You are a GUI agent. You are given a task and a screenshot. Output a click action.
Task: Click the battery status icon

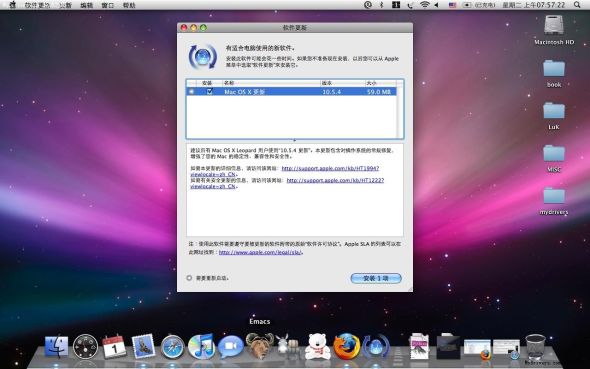pyautogui.click(x=467, y=5)
